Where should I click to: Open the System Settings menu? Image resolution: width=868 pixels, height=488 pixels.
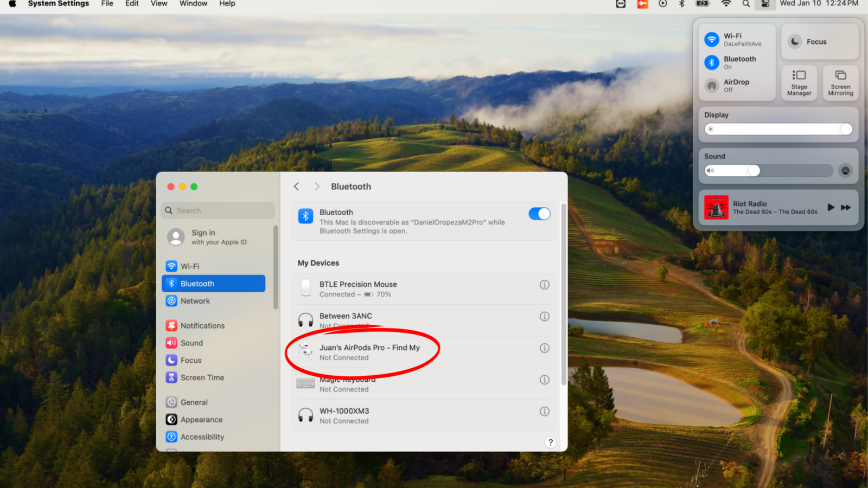(x=58, y=4)
